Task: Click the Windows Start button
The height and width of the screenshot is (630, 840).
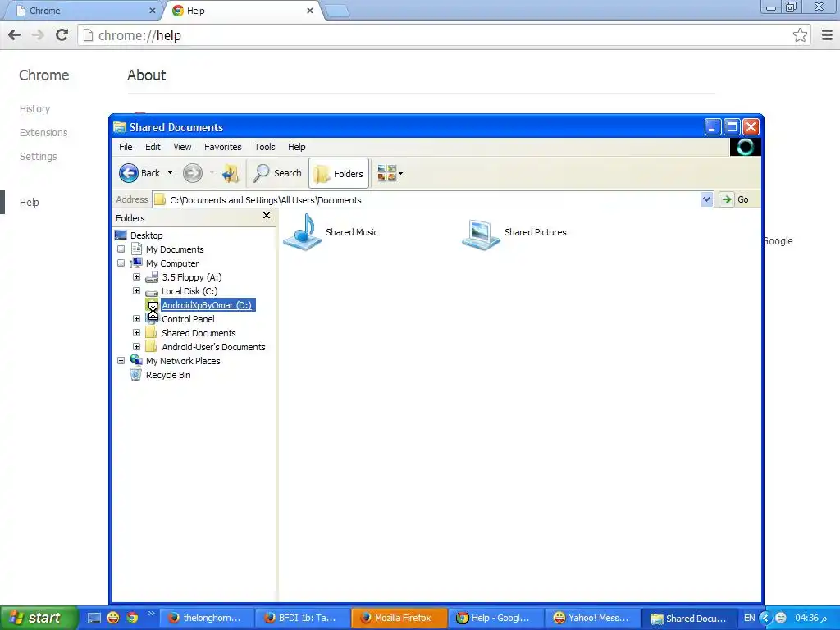Action: [38, 618]
